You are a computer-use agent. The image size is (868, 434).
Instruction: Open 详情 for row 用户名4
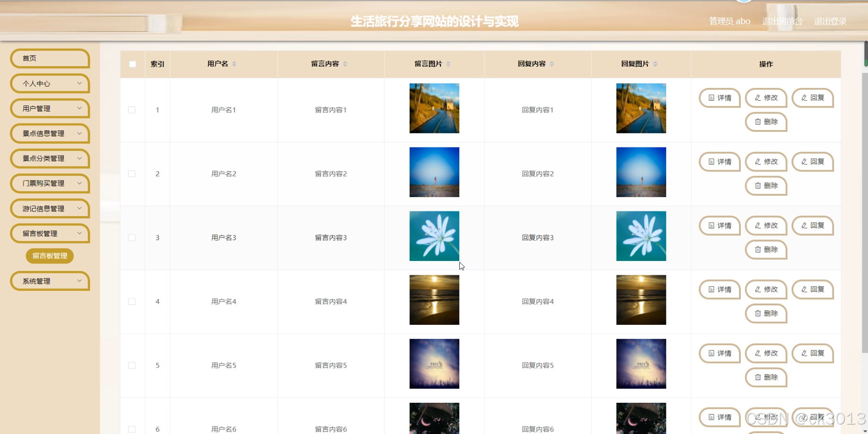tap(720, 289)
